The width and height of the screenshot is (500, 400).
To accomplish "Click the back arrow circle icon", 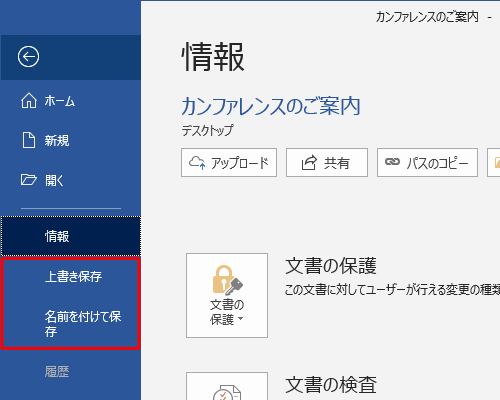I will 28,57.
